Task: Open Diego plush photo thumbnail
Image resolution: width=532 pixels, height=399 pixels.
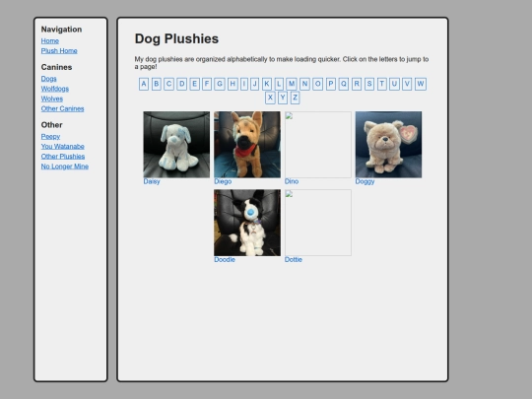Action: click(x=247, y=145)
